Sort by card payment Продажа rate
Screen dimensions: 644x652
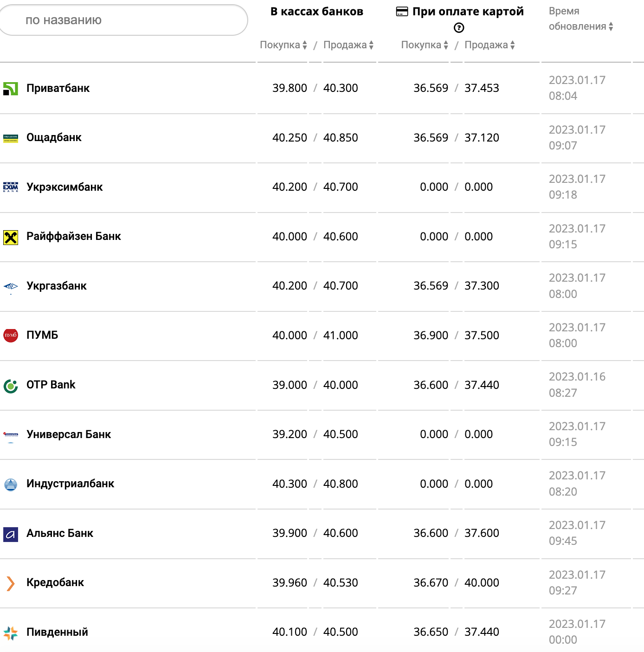[489, 45]
